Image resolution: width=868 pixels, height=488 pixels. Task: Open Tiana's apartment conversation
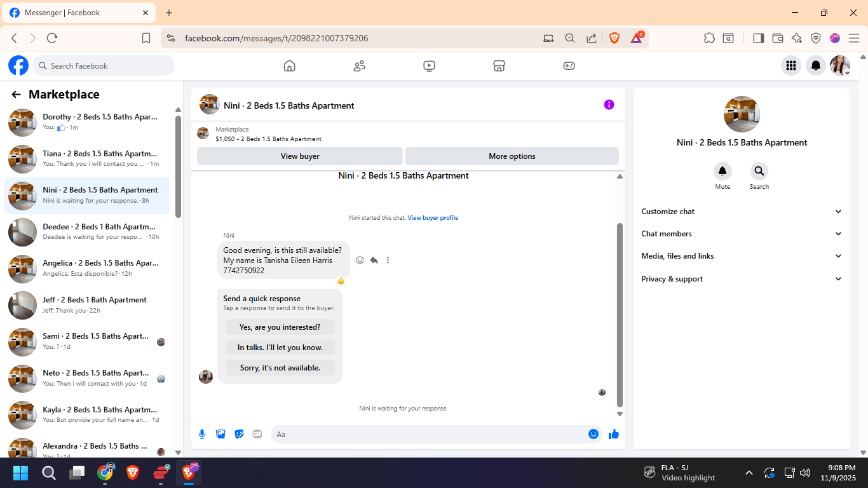[x=87, y=159]
